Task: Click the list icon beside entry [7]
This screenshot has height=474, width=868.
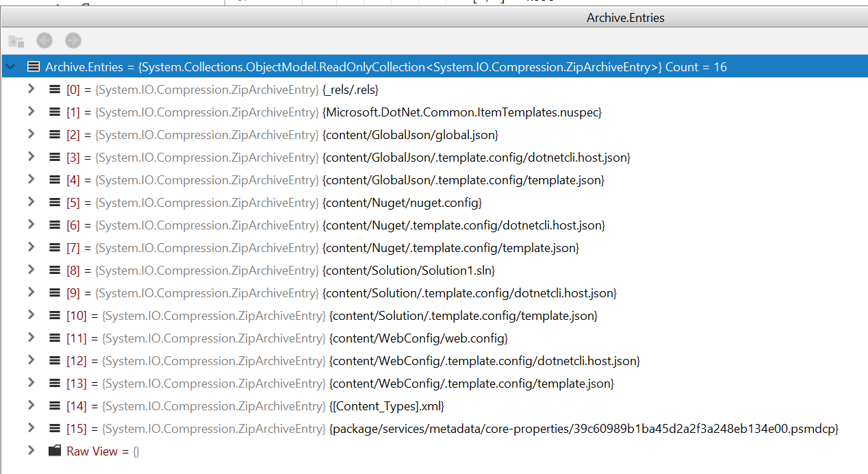Action: coord(55,247)
